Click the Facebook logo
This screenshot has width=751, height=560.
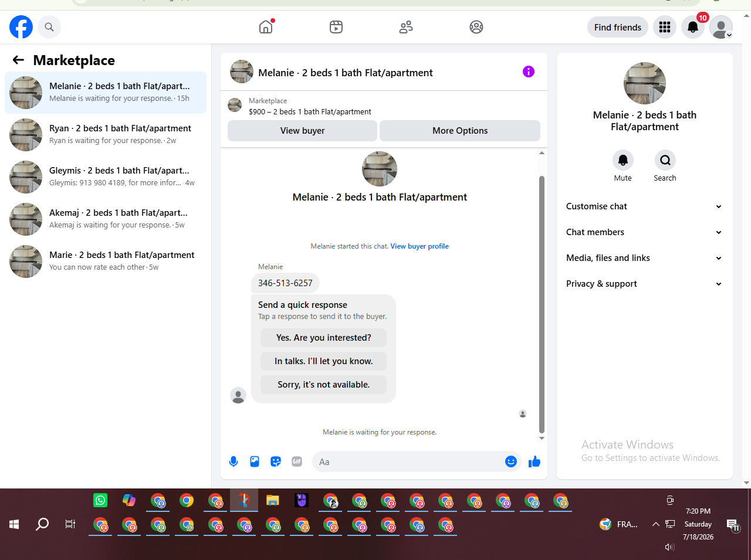click(21, 27)
